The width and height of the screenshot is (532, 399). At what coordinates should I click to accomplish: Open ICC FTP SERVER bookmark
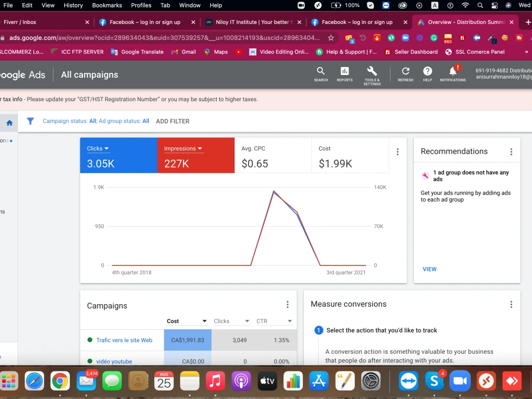tap(77, 52)
